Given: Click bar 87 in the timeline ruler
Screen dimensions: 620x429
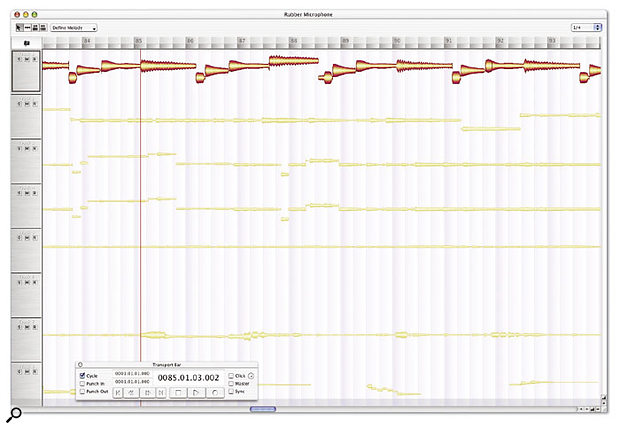Looking at the screenshot, I should pyautogui.click(x=241, y=43).
